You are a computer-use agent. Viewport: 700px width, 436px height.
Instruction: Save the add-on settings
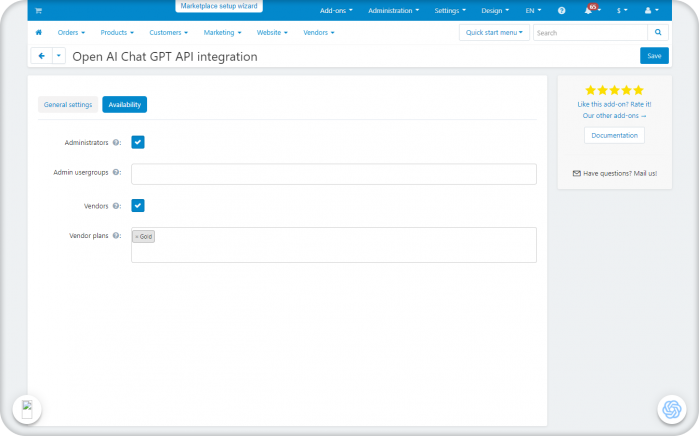[654, 56]
